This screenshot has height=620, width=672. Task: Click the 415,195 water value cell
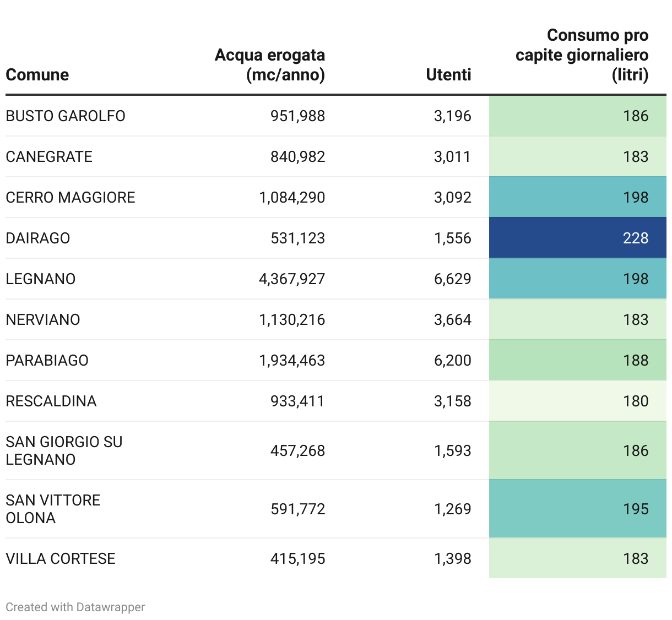[297, 559]
